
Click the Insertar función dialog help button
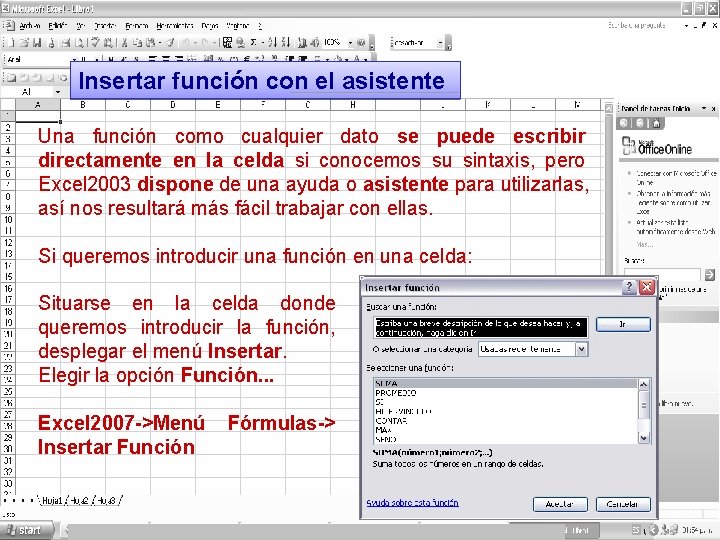coord(629,287)
